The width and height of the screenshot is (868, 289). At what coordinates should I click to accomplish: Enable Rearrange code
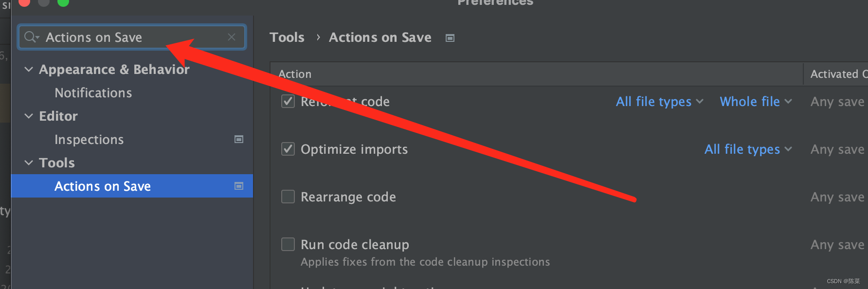coord(288,197)
